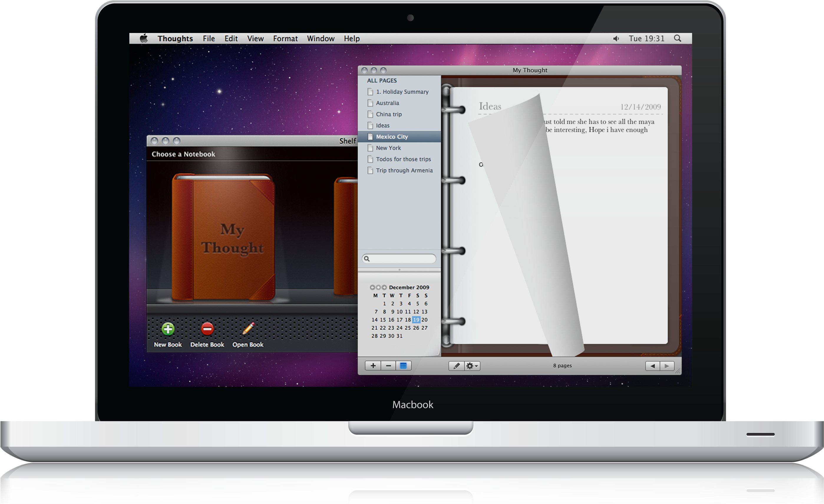Click the 8 pages status label

562,366
